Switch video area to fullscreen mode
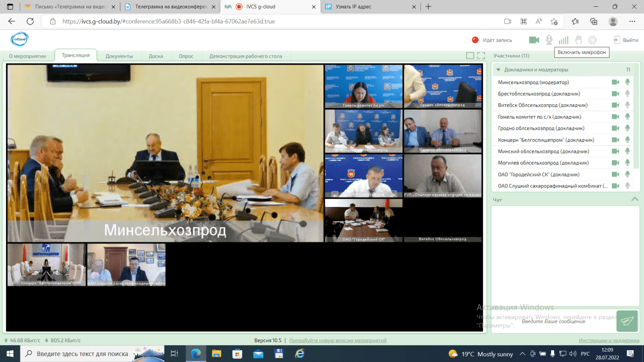The width and height of the screenshot is (644, 362). (x=481, y=56)
